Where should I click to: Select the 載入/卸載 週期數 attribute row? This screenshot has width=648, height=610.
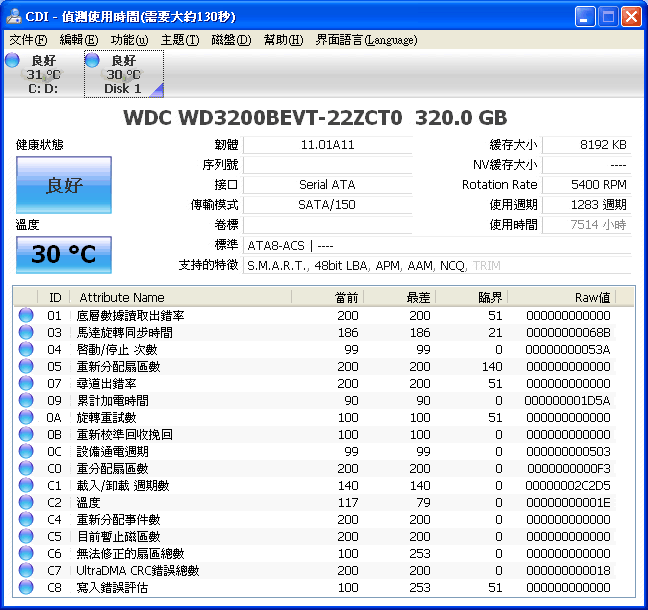click(315, 485)
